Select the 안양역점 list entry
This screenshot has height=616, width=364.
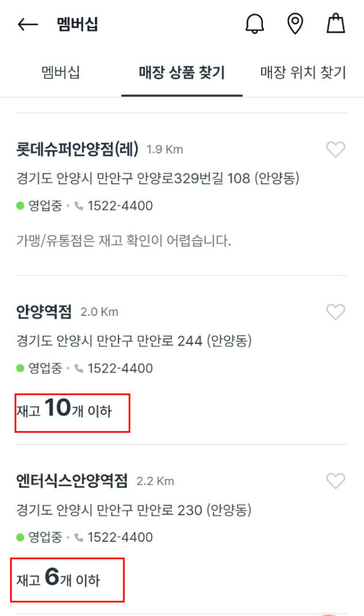[x=43, y=312]
